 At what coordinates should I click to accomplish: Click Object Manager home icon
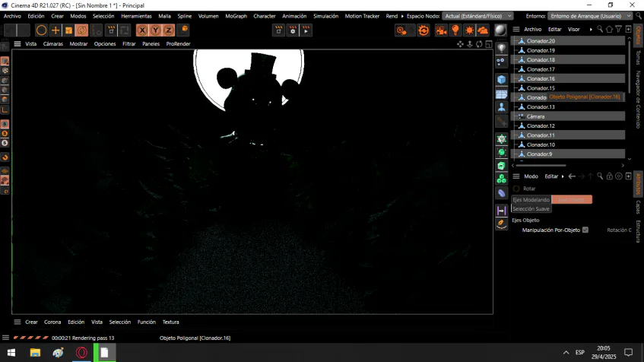coord(609,29)
